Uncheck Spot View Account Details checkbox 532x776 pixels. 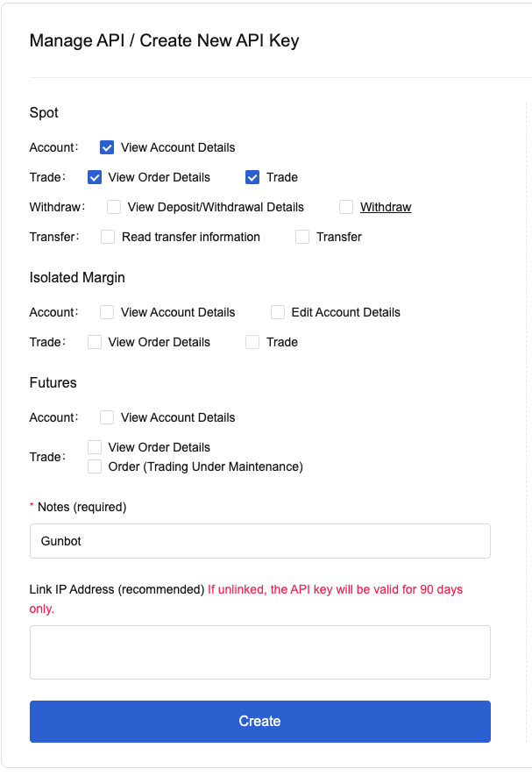[107, 147]
